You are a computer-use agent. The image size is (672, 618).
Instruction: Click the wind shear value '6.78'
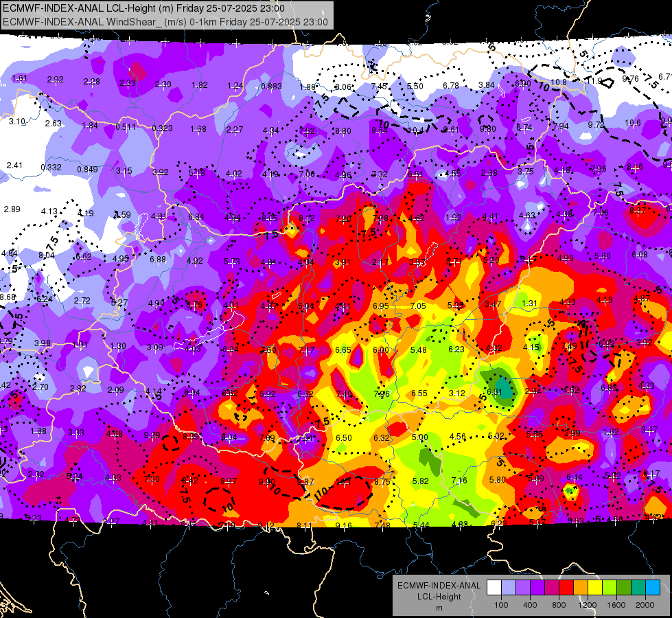pyautogui.click(x=451, y=86)
